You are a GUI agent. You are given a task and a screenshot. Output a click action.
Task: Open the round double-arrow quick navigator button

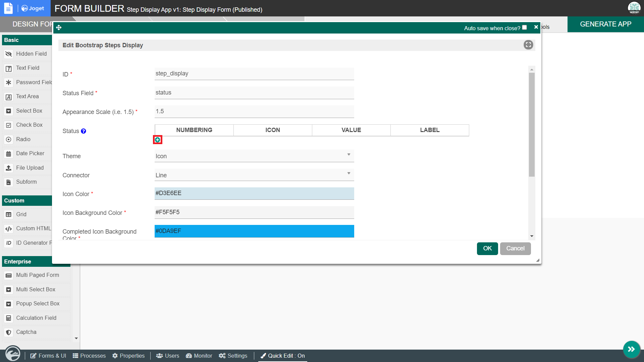click(631, 349)
